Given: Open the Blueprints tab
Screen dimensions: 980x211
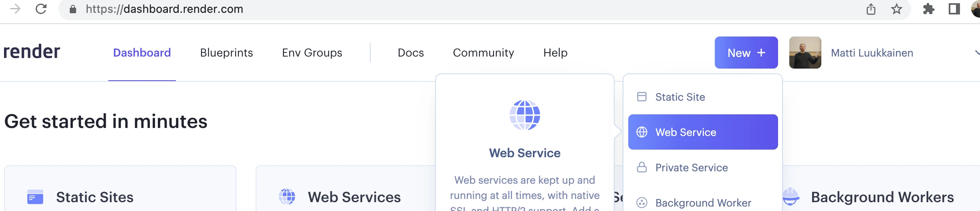Looking at the screenshot, I should 226,53.
